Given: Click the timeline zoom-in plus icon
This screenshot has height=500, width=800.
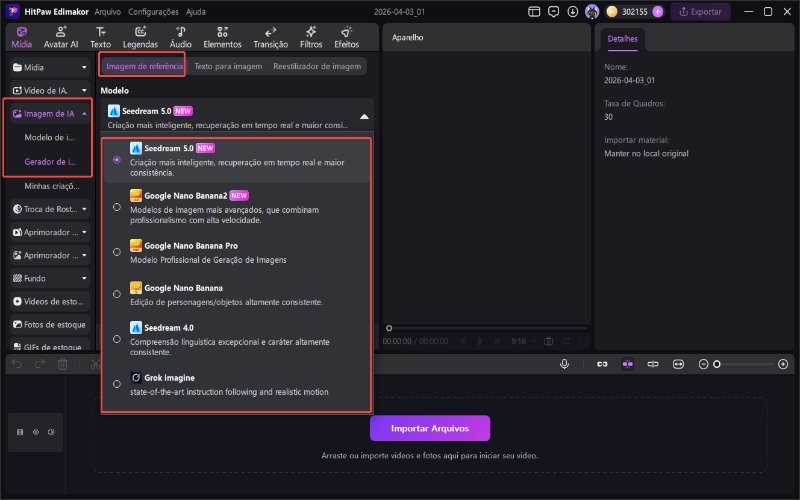Looking at the screenshot, I should click(x=783, y=364).
